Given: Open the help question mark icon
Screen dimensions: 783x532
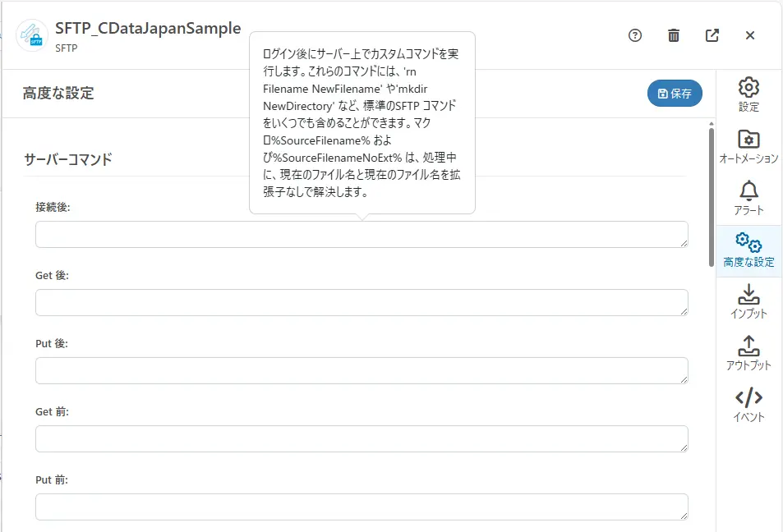Looking at the screenshot, I should click(634, 35).
